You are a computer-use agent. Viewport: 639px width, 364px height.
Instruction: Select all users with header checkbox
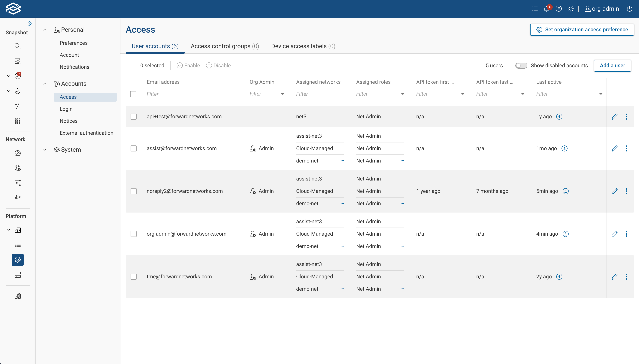point(133,94)
